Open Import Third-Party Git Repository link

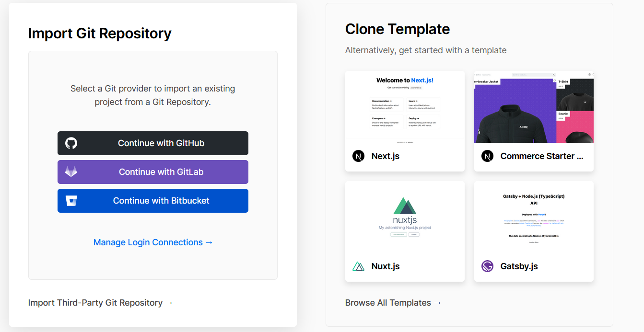tap(101, 303)
